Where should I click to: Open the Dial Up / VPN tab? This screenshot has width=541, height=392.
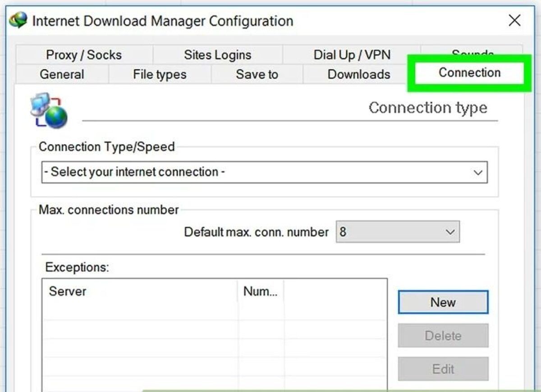[352, 55]
